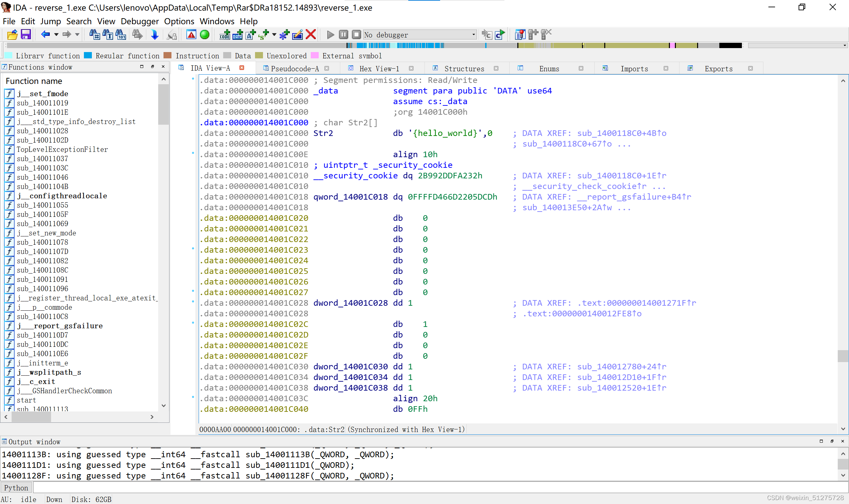Click the create ASCII string icon
Image resolution: width=849 pixels, height=504 pixels.
[251, 34]
